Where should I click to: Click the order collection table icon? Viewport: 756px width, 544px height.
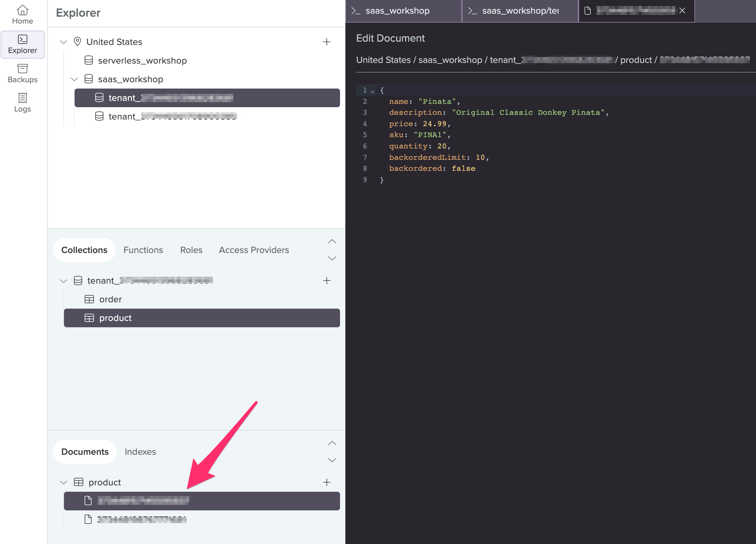click(x=89, y=299)
